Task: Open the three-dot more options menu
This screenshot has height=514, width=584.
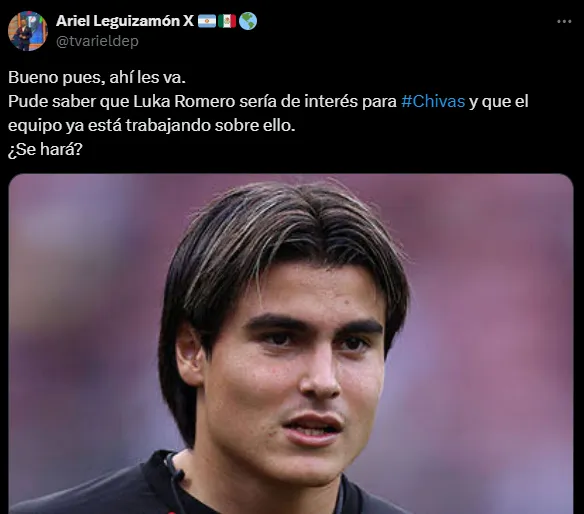Action: click(564, 22)
